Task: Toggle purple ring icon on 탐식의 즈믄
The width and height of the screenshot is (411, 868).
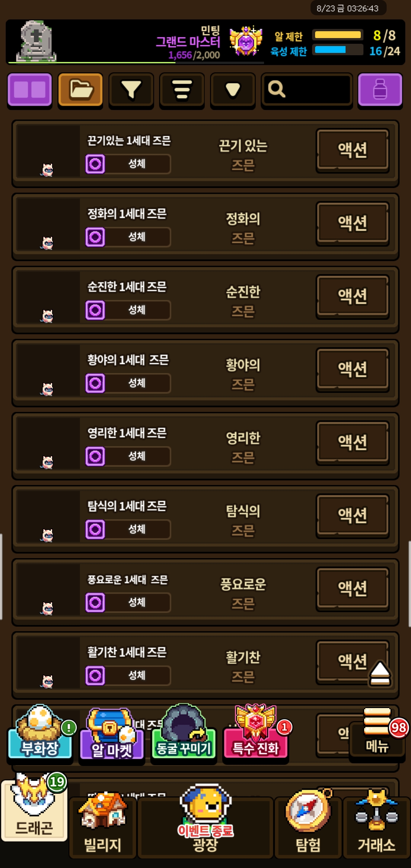Action: click(95, 530)
